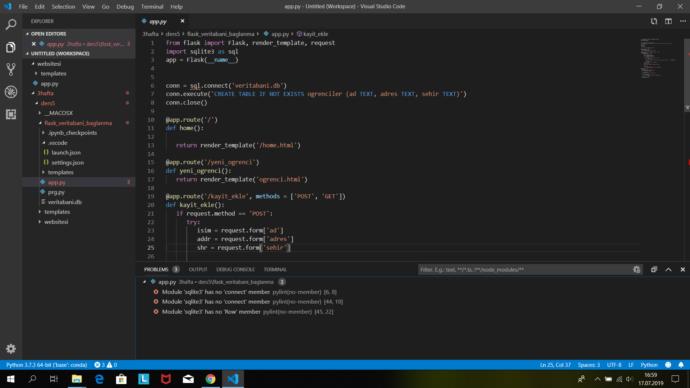690x388 pixels.
Task: Open the Edit menu
Action: [40, 7]
